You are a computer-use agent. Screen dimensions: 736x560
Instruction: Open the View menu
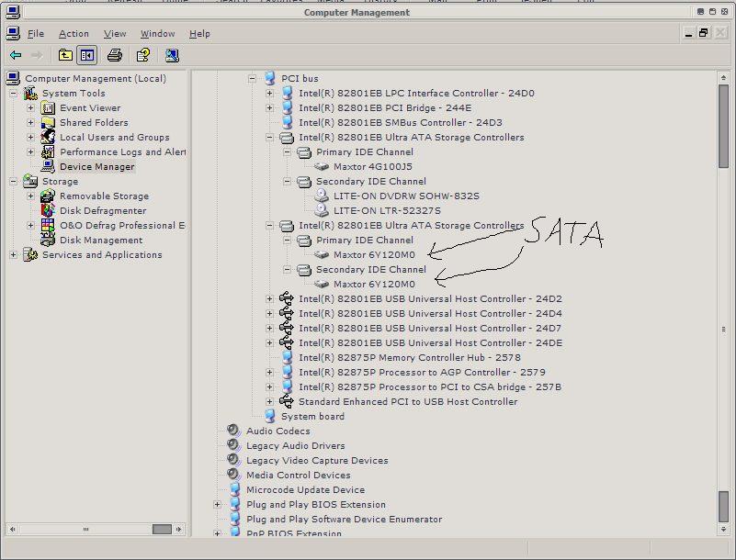click(115, 33)
